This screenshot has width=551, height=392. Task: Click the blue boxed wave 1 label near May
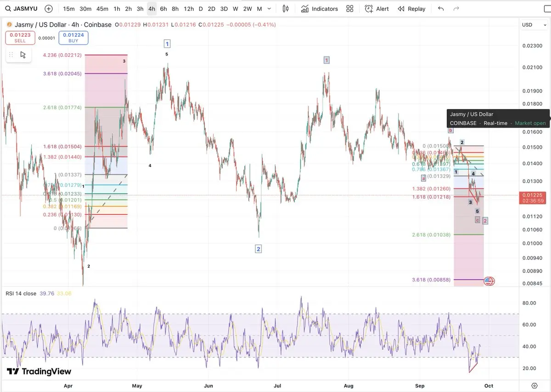click(167, 44)
